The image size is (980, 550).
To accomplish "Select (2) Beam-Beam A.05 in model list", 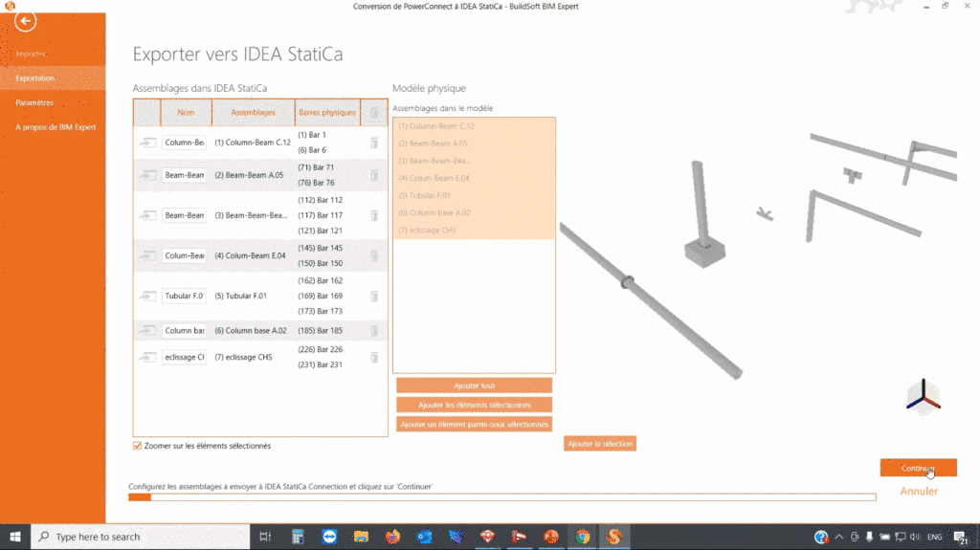I will click(474, 143).
